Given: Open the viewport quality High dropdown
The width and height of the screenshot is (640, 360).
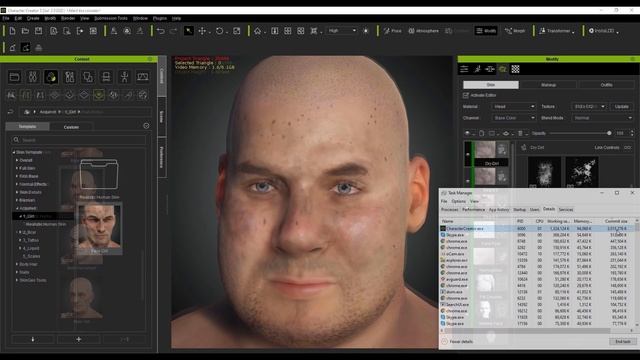Looking at the screenshot, I should pyautogui.click(x=342, y=31).
